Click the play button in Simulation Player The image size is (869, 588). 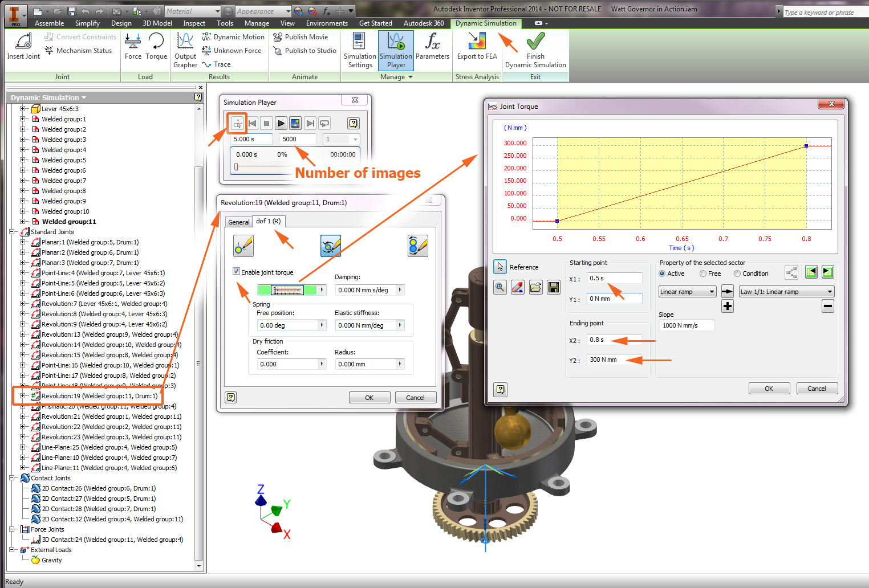point(281,123)
